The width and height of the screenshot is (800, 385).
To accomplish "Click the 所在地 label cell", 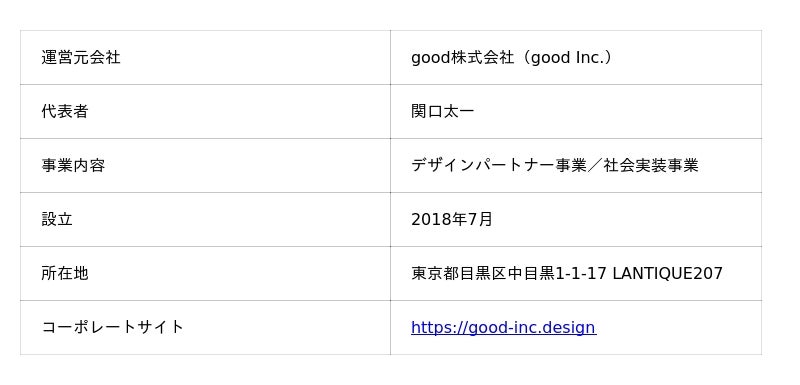I will click(x=205, y=274).
